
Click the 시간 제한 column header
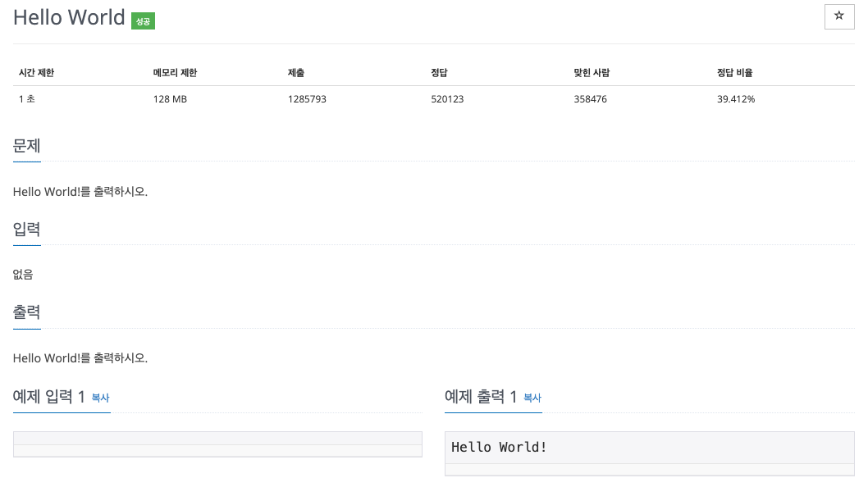coord(36,72)
